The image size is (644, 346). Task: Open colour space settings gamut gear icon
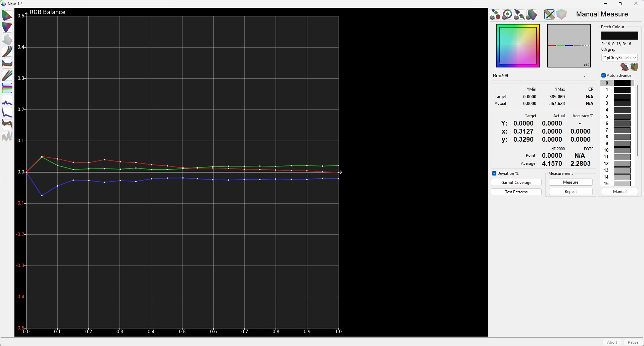click(x=531, y=14)
